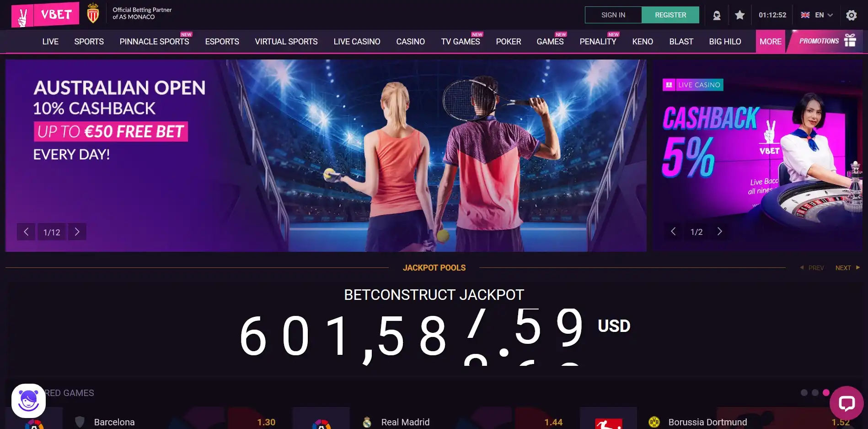The image size is (868, 429).
Task: Select the first grey carousel dot
Action: (x=804, y=392)
